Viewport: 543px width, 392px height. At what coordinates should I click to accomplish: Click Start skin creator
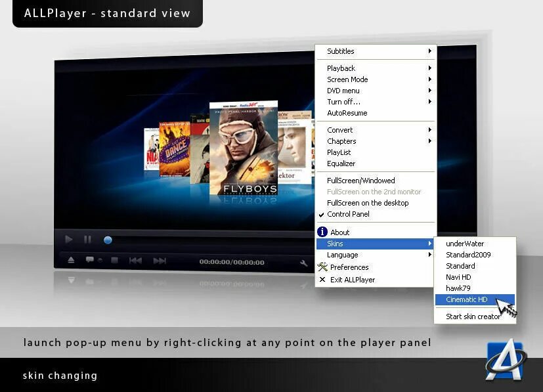(475, 316)
